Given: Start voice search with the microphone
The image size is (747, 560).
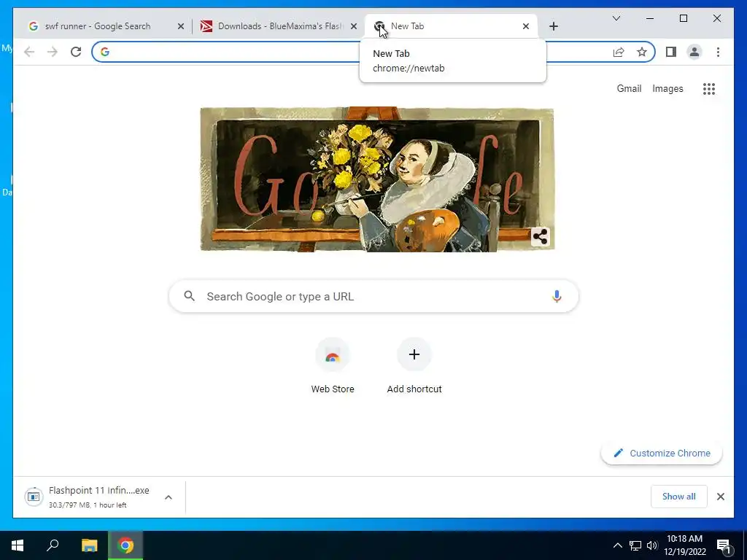Looking at the screenshot, I should click(x=557, y=296).
